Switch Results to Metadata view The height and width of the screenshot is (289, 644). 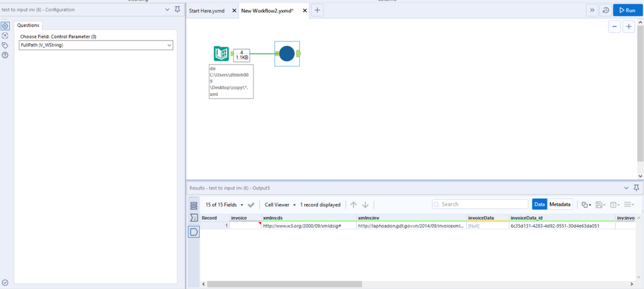[560, 204]
